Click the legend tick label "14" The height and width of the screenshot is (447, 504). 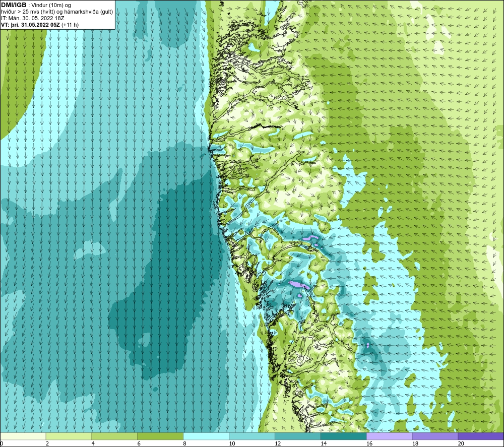[324, 444]
